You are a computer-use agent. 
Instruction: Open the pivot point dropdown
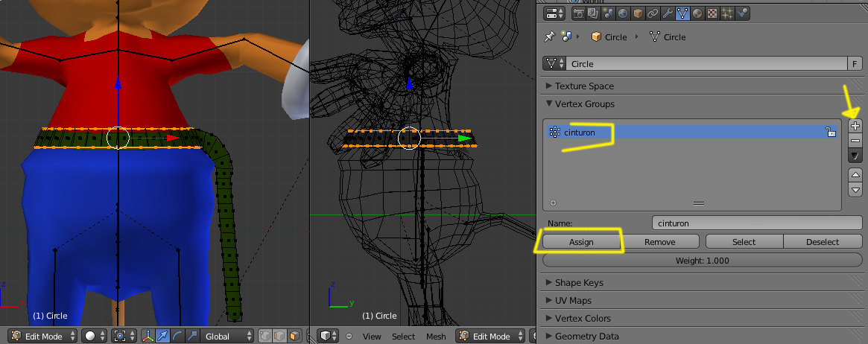point(124,336)
